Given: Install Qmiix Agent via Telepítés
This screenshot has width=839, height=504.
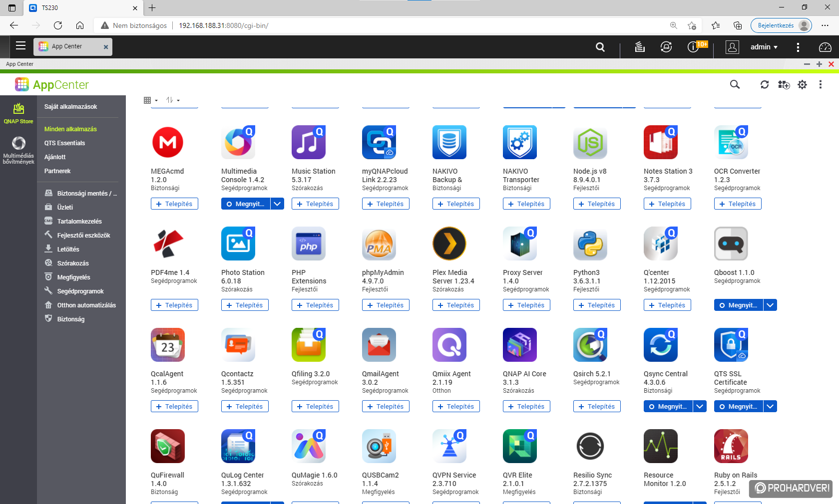Looking at the screenshot, I should (x=456, y=406).
